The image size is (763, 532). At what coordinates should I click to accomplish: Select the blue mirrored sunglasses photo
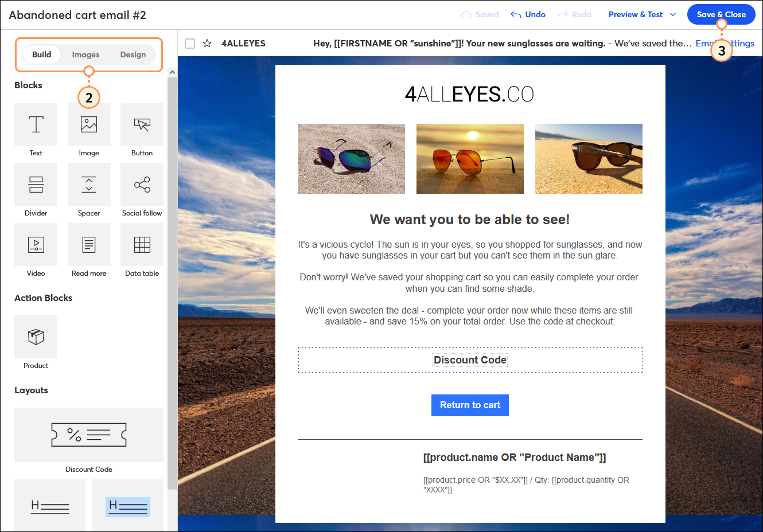352,159
